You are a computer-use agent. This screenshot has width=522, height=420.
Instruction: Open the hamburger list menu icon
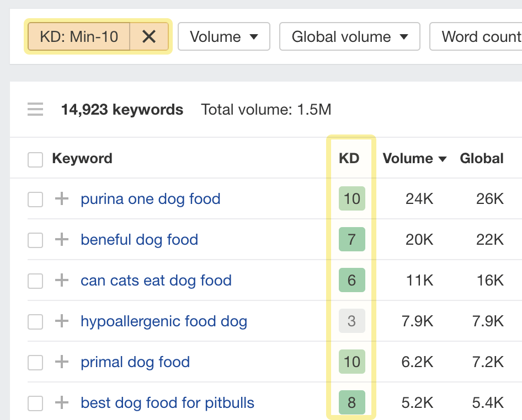coord(35,110)
